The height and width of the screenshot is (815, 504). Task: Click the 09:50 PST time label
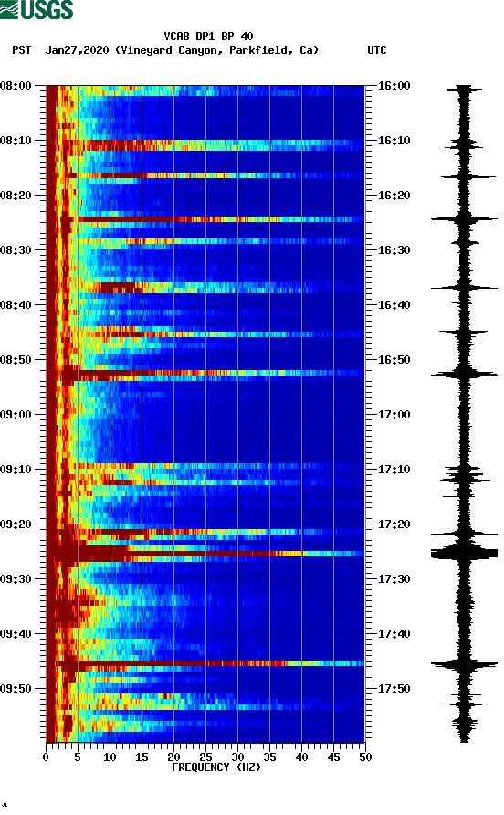(x=16, y=689)
